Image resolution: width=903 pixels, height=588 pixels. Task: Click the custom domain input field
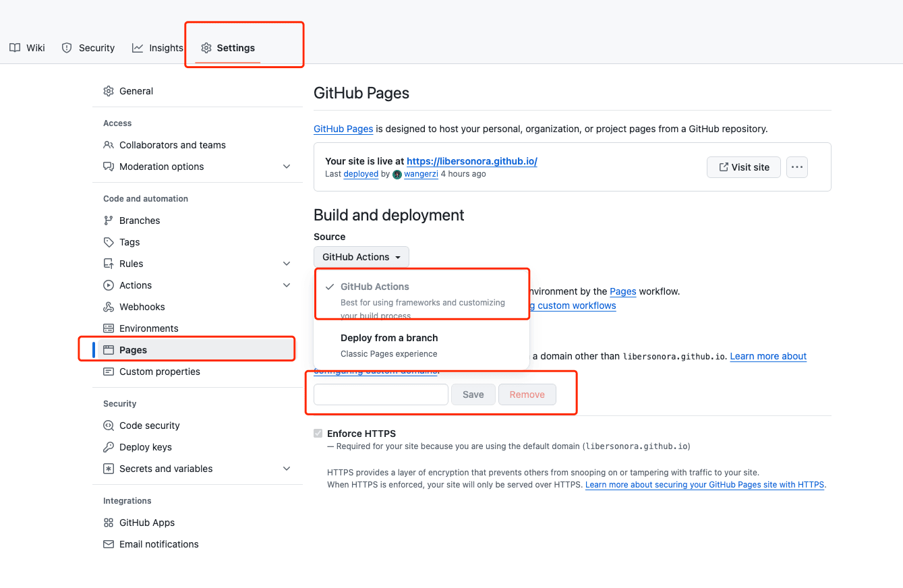pos(381,394)
